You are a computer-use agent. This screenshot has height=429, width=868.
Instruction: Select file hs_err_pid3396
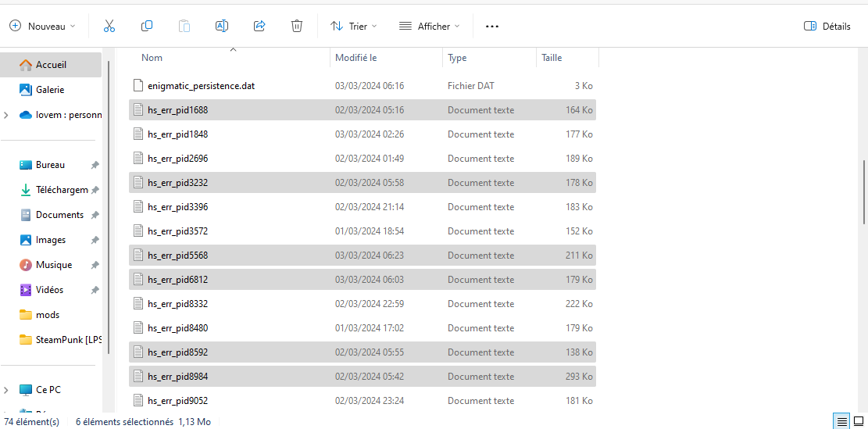(x=363, y=207)
